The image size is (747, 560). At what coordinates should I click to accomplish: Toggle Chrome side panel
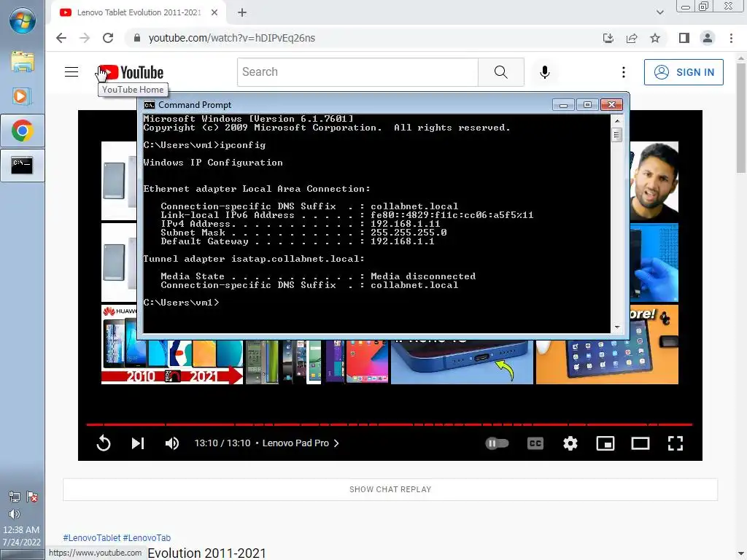[684, 38]
